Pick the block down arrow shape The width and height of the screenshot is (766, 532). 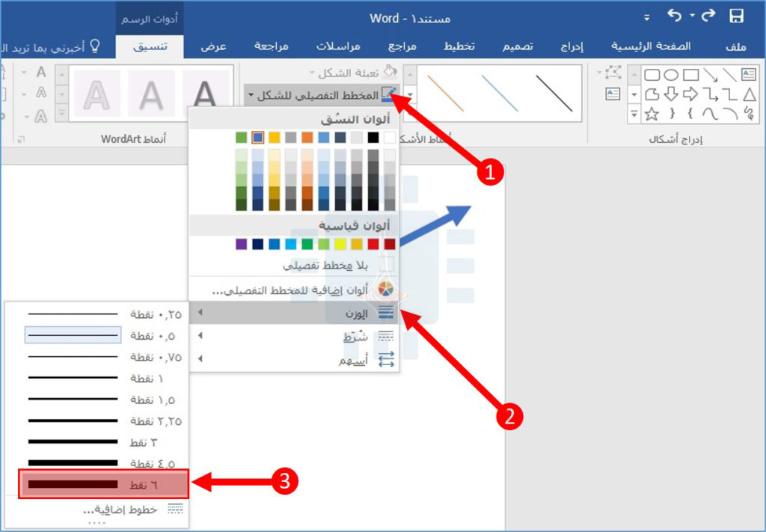click(671, 94)
